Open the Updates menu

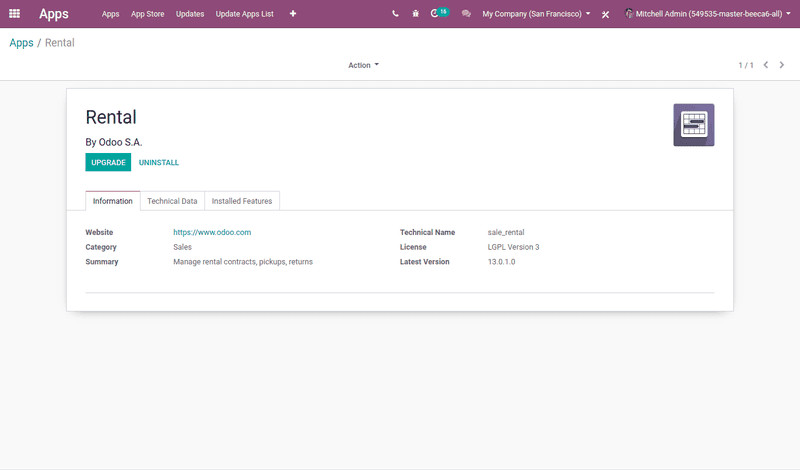click(x=190, y=14)
